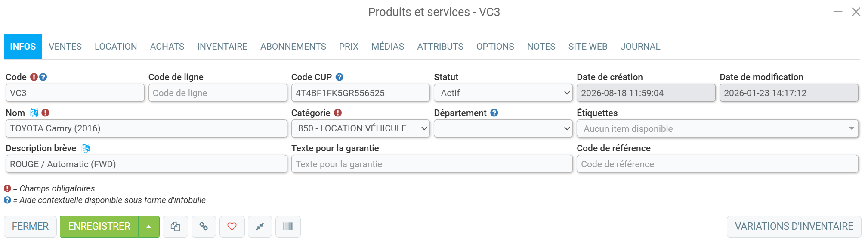Open the Statut dropdown
Screen dimensions: 868x244
click(503, 93)
